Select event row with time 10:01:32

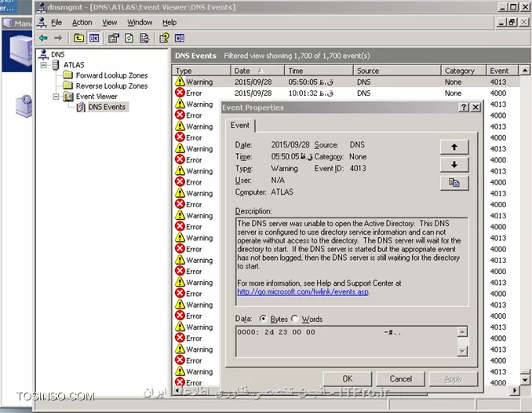(346, 93)
